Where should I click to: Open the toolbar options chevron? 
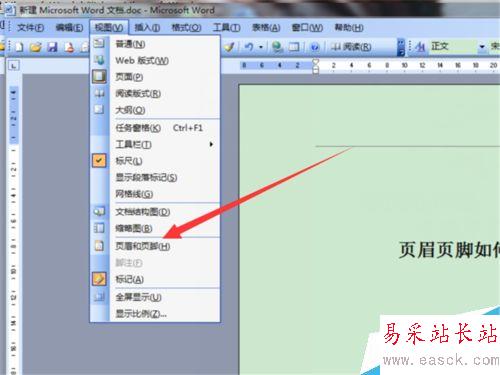pos(401,47)
